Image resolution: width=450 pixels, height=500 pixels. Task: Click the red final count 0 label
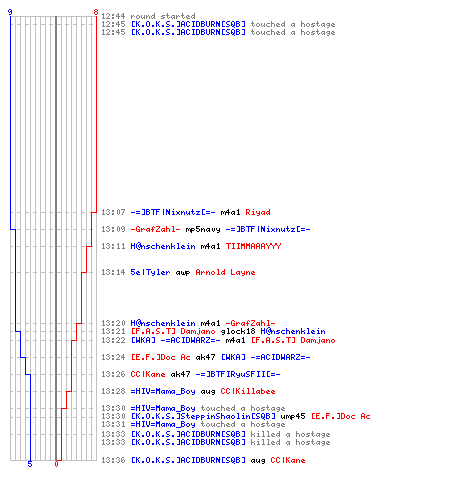tap(56, 464)
